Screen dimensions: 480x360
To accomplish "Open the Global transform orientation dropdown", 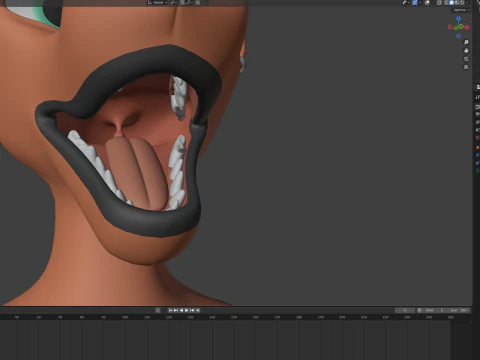I will click(157, 2).
